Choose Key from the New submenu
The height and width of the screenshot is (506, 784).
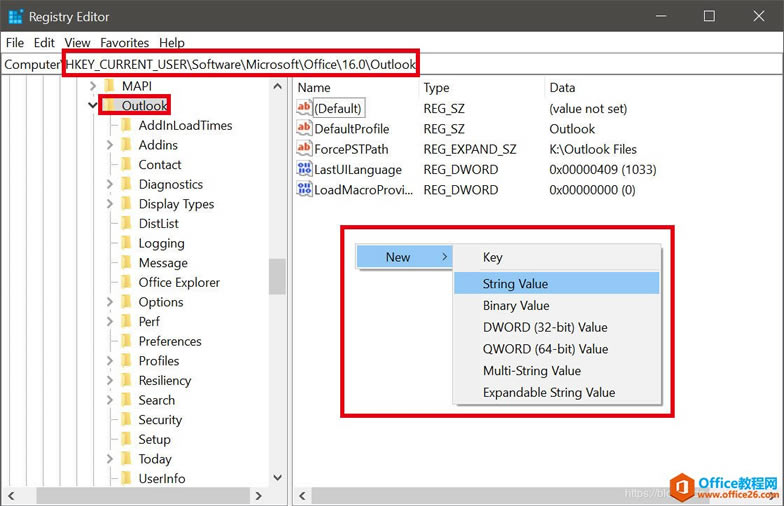[x=557, y=258]
